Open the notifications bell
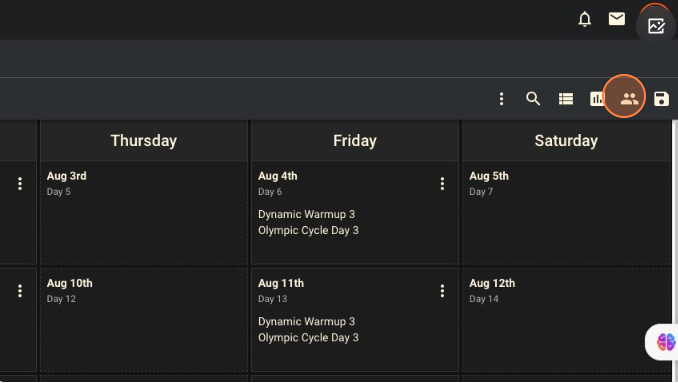 tap(585, 19)
